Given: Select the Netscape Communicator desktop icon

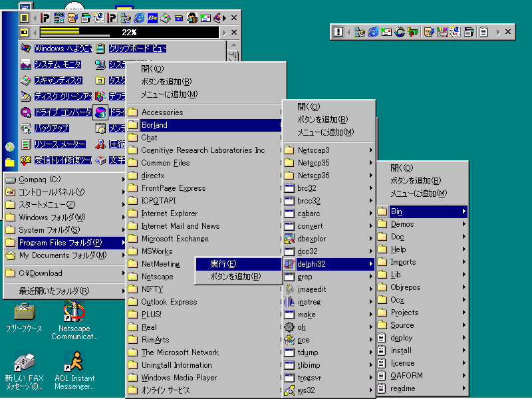Looking at the screenshot, I should (x=74, y=321).
